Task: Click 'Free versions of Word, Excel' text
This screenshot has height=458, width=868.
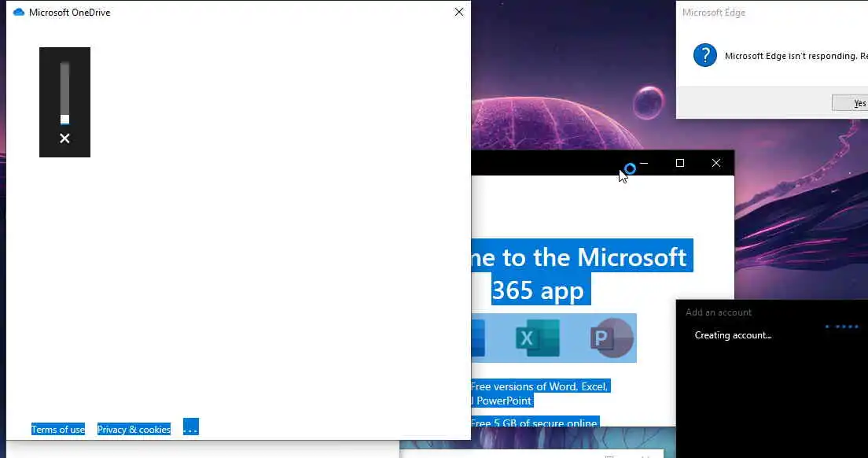Action: tap(539, 386)
